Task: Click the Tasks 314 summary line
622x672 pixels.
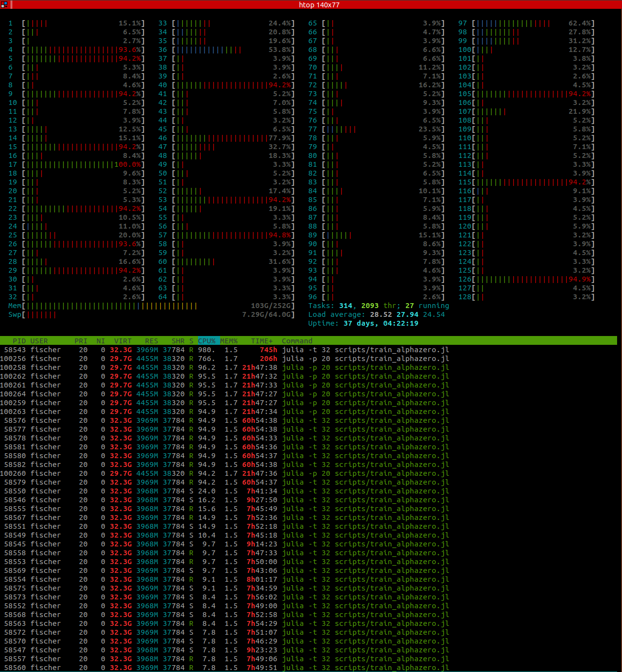Action: coord(378,306)
